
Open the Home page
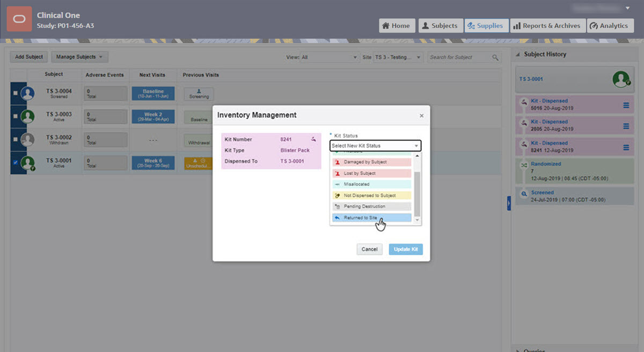[397, 25]
